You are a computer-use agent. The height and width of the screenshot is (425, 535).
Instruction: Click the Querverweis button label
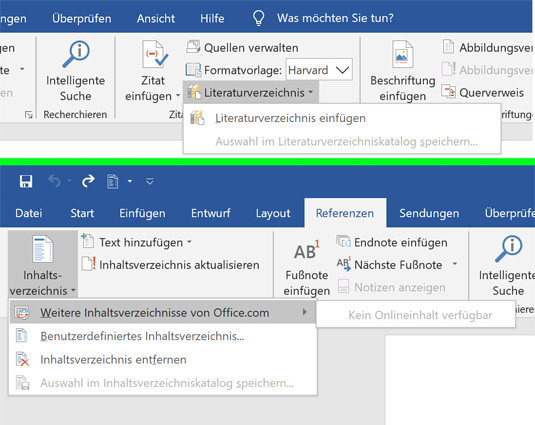click(x=491, y=92)
